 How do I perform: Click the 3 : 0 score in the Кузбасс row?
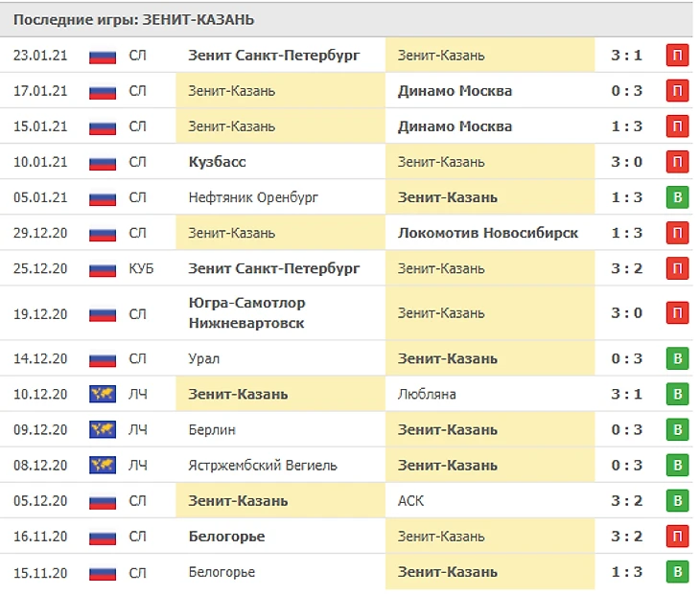[x=627, y=162]
